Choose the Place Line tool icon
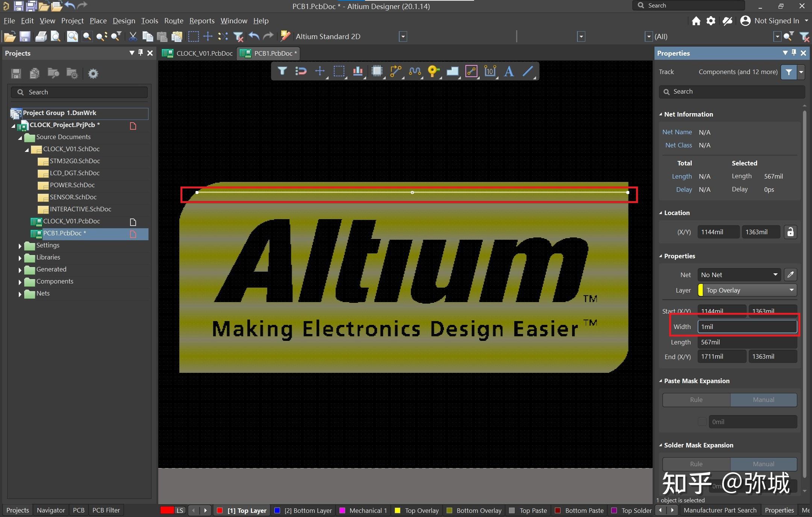This screenshot has width=812, height=517. [x=528, y=71]
